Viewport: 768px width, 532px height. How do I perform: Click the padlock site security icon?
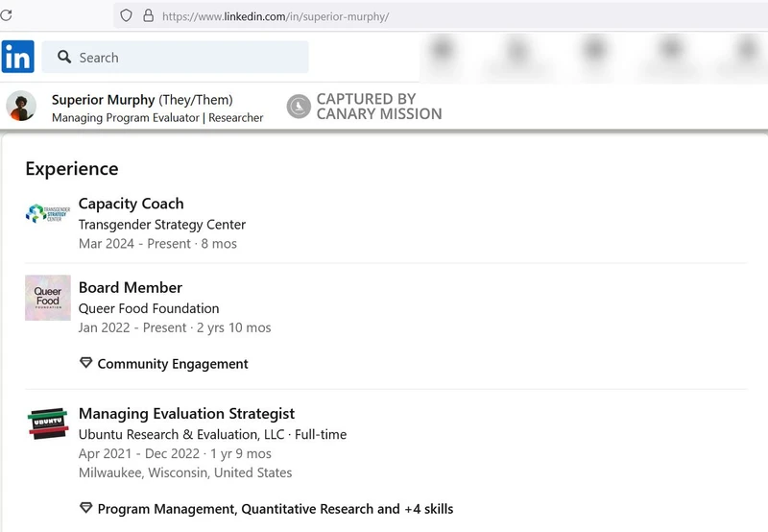[x=149, y=15]
